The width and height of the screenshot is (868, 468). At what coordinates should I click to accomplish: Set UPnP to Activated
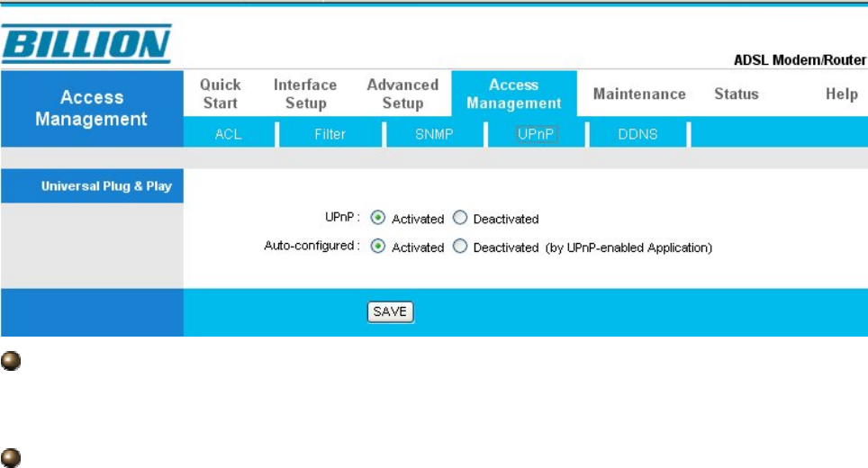(377, 218)
